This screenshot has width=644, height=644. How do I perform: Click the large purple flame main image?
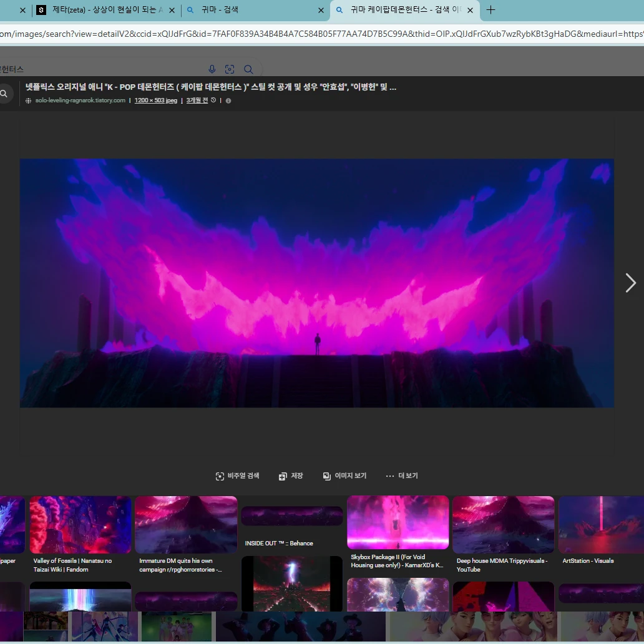pos(316,283)
